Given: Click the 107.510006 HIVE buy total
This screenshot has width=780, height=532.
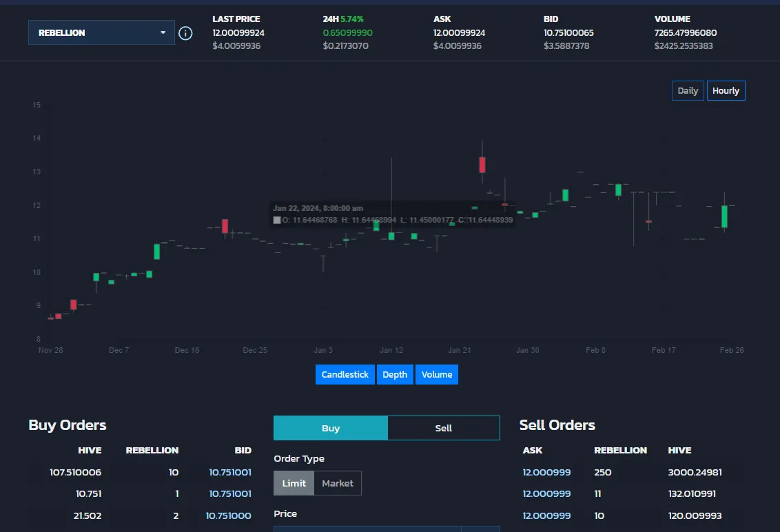Looking at the screenshot, I should 76,472.
